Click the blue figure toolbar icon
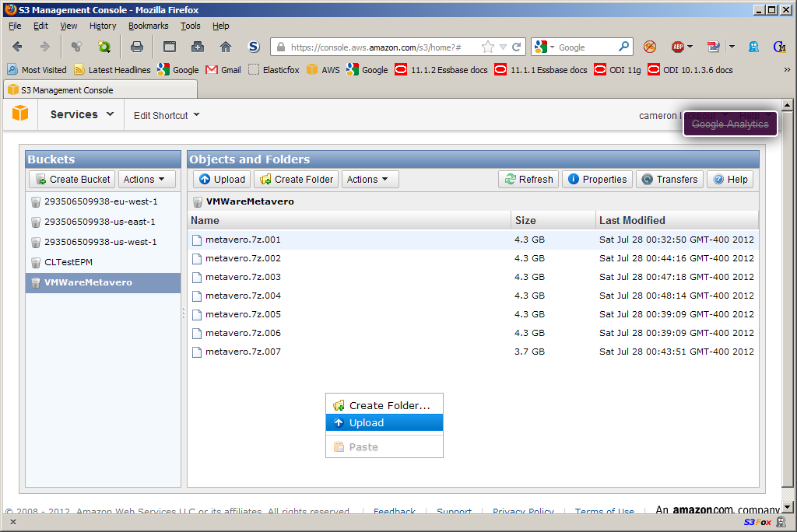The width and height of the screenshot is (797, 532). click(753, 47)
